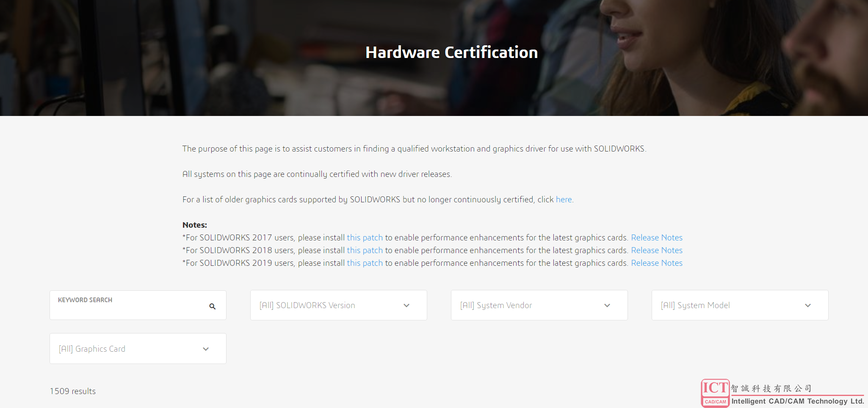Viewport: 868px width, 408px height.
Task: Open the SOLIDWORKS Version dropdown
Action: pos(339,305)
